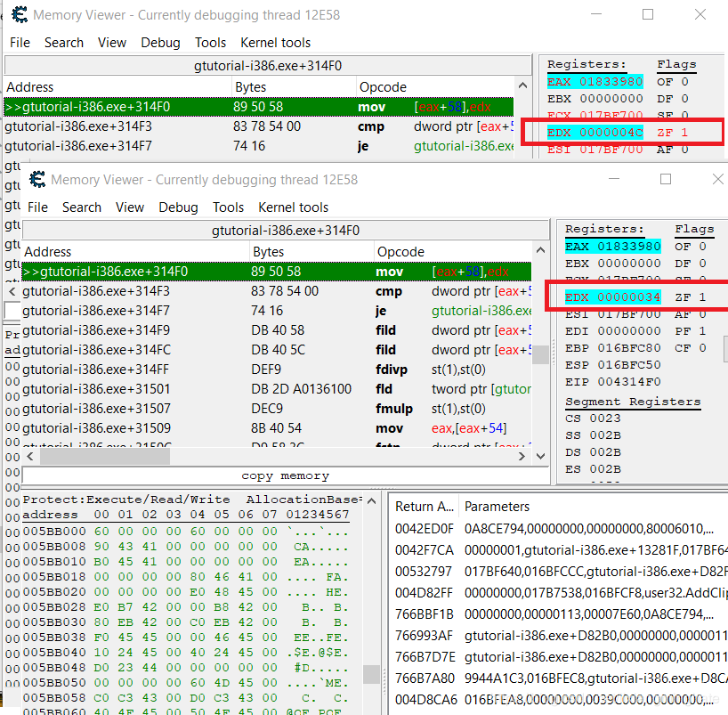Click Bytes column header in front window
This screenshot has height=715, width=728.
click(312, 252)
